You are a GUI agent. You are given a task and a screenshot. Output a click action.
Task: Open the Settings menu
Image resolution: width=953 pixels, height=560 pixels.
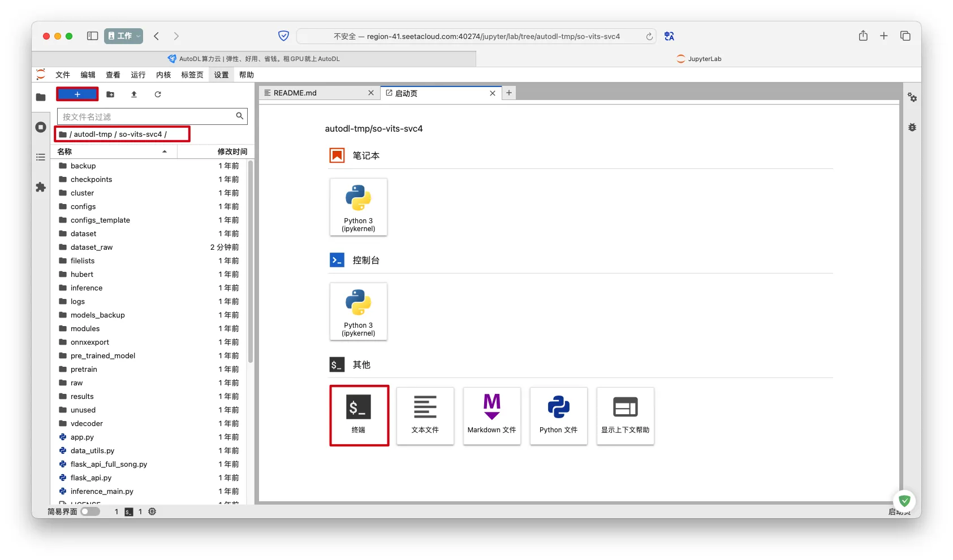tap(221, 75)
